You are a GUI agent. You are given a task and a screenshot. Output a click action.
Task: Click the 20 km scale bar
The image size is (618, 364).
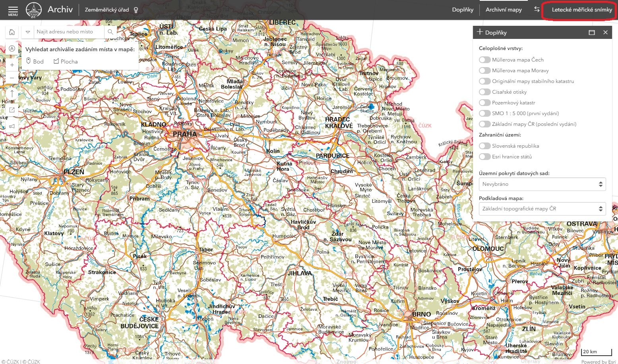pos(597,352)
